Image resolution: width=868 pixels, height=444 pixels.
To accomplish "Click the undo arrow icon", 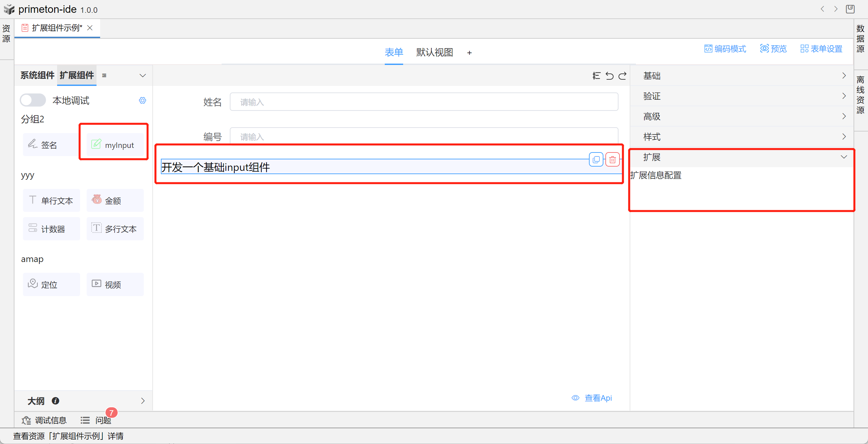I will tap(609, 76).
